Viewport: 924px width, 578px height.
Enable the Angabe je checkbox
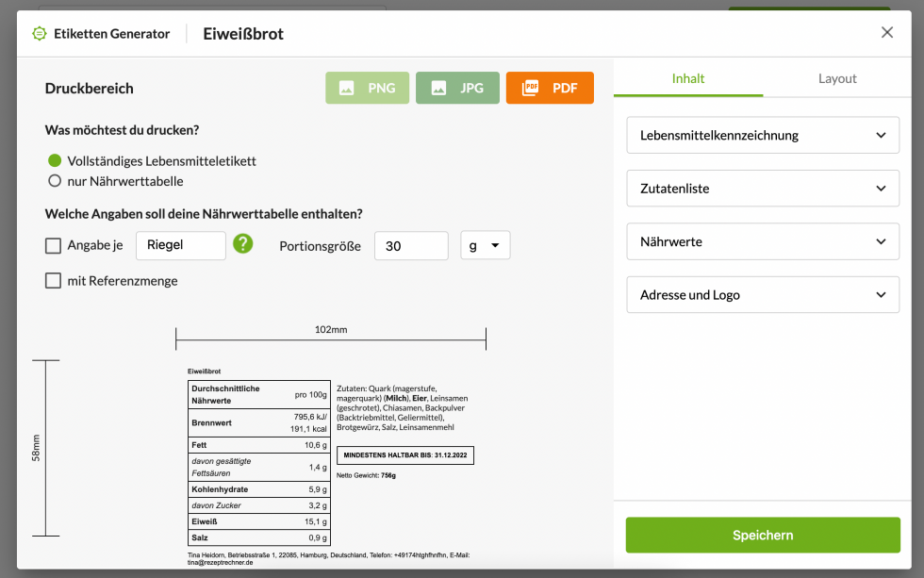coord(53,246)
